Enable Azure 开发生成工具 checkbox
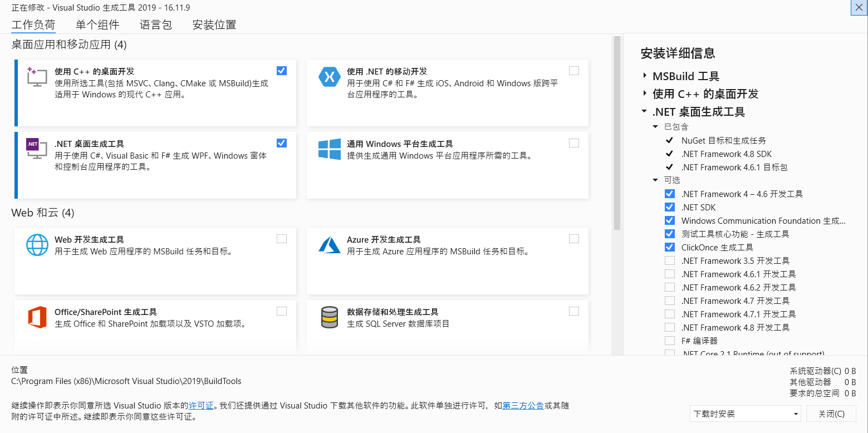 (x=574, y=239)
